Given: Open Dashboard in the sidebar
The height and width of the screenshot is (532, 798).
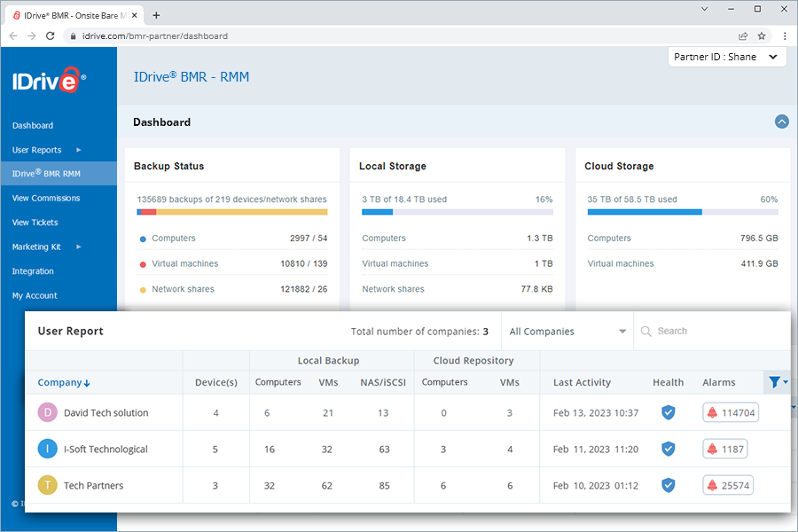Looking at the screenshot, I should pyautogui.click(x=33, y=126).
